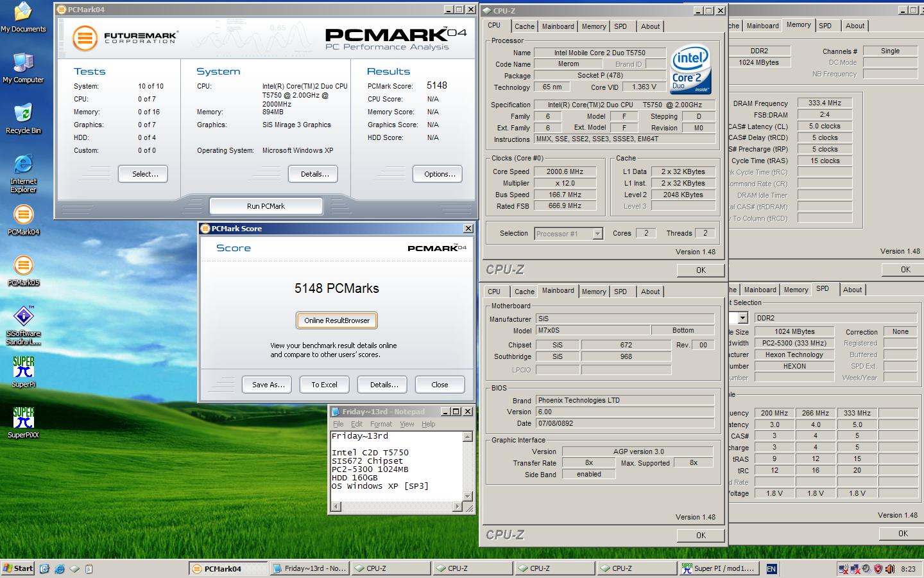Screen dimensions: 924x578
Task: Launch Internet Explorer from desktop
Action: pyautogui.click(x=23, y=173)
